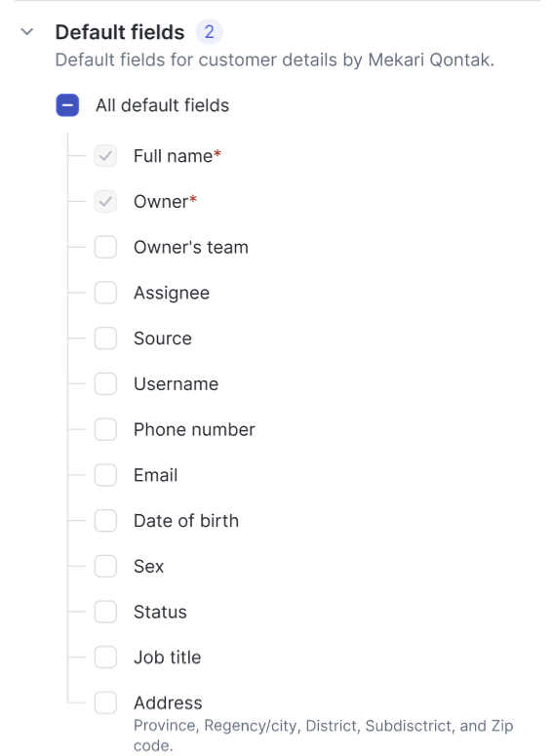Select the Sex checkbox
Viewport: 552px width, 756px height.
[x=105, y=566]
